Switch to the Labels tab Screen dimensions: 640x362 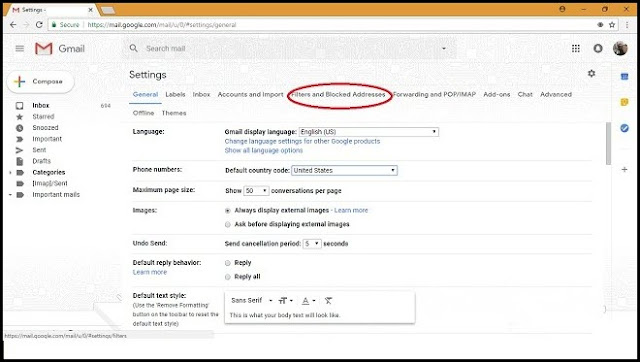[175, 94]
